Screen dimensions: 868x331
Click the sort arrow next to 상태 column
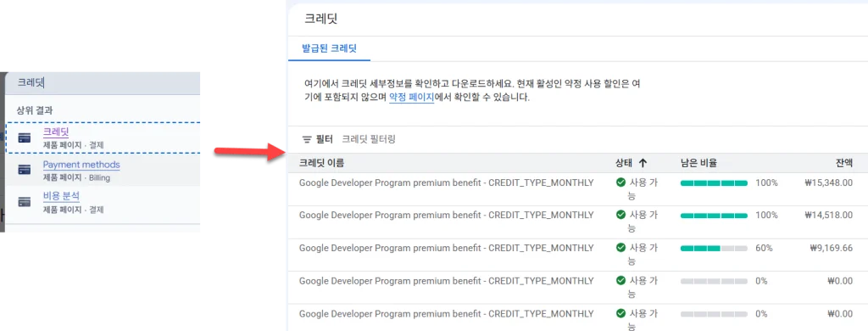click(x=643, y=163)
